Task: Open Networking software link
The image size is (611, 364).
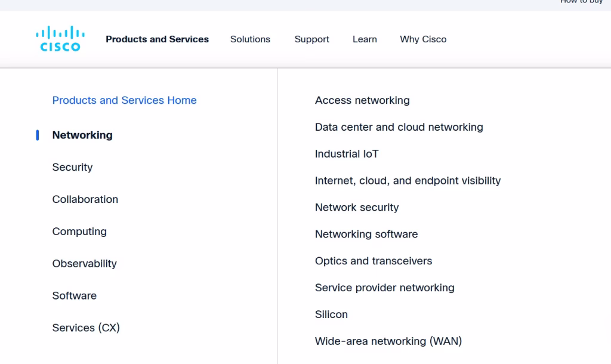Action: (366, 235)
